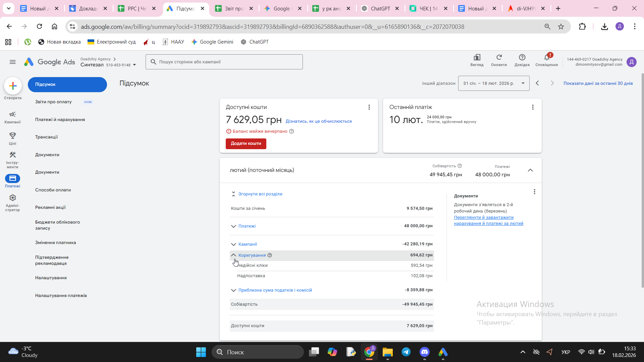This screenshot has width=644, height=362.
Task: Click the red Додати кошти button
Action: pyautogui.click(x=246, y=143)
